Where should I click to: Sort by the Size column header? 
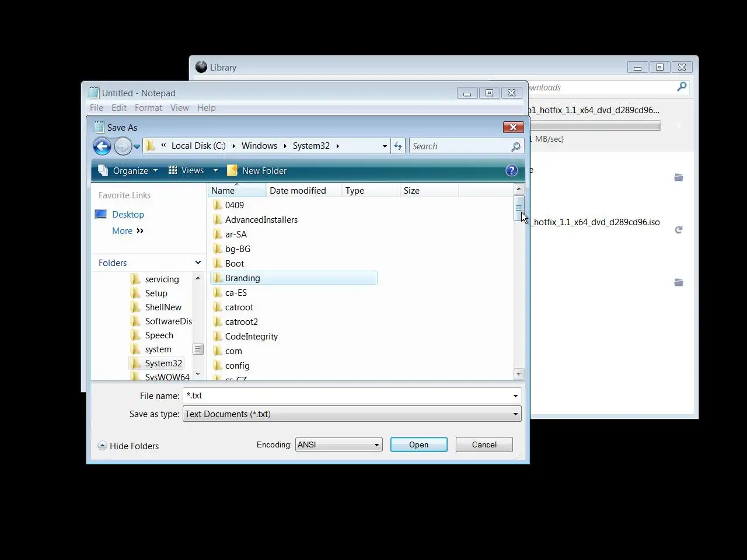point(429,191)
